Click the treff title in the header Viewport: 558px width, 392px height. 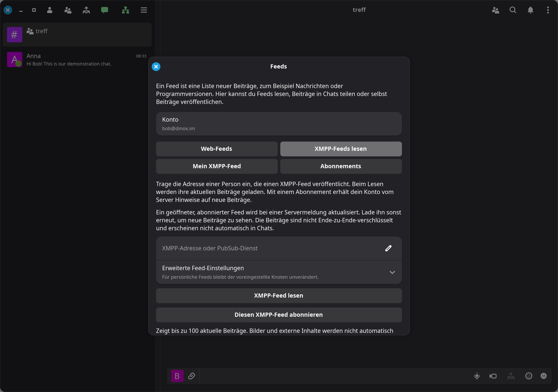pos(359,10)
